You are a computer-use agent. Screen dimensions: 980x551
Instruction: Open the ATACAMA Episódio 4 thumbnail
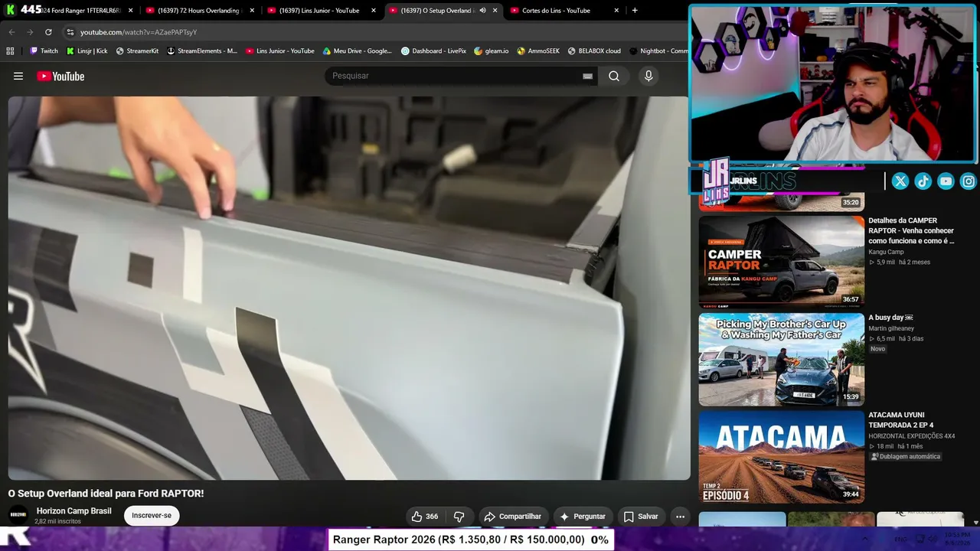pyautogui.click(x=781, y=457)
